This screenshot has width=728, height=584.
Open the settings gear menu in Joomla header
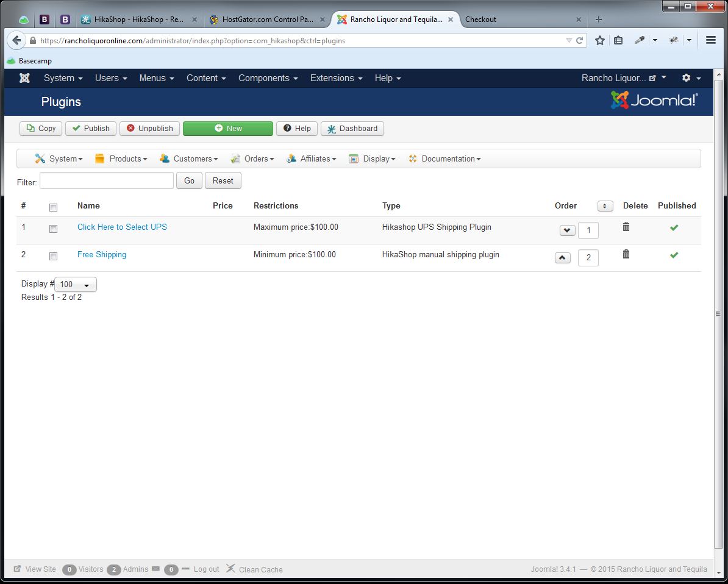click(691, 78)
